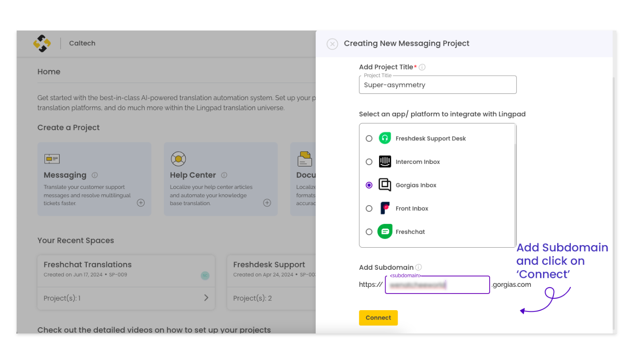Image resolution: width=633 pixels, height=364 pixels.
Task: Click the Gorgias Inbox label
Action: click(x=416, y=185)
